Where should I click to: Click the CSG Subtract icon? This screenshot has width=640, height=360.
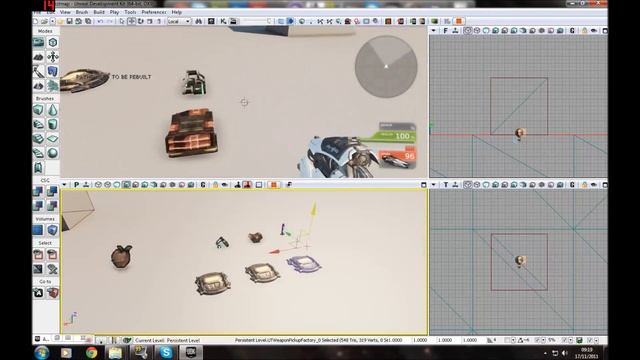tap(53, 191)
